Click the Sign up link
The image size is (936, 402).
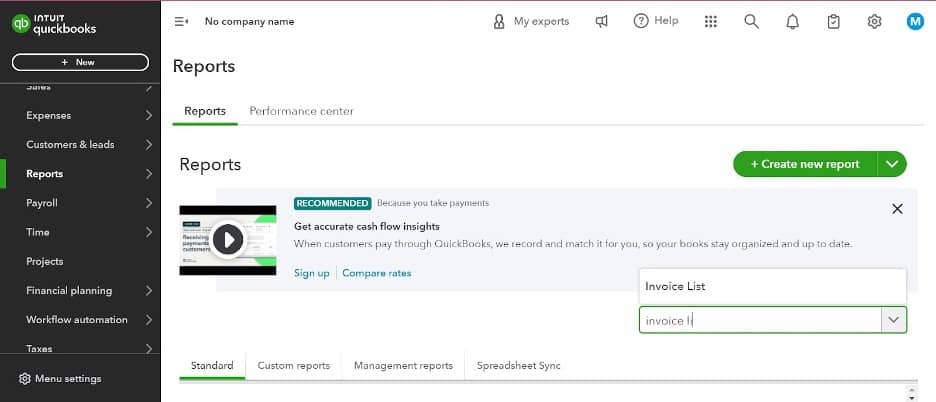pos(311,273)
